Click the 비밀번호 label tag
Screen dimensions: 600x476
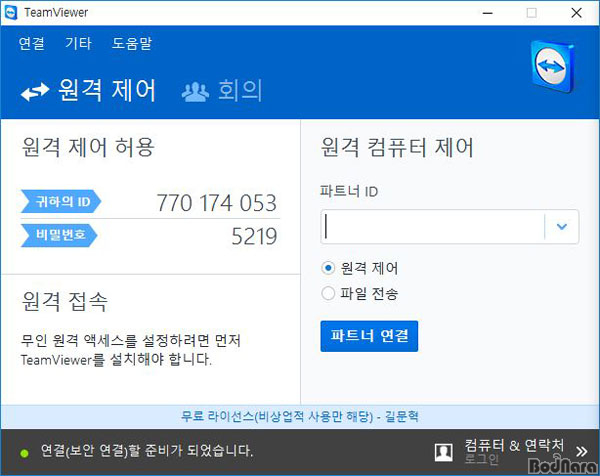coord(59,235)
